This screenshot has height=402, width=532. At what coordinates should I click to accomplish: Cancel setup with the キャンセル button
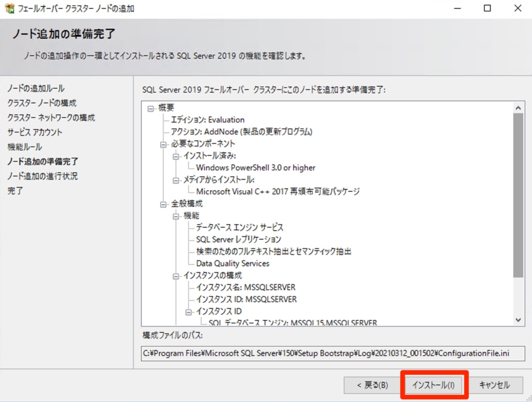(494, 385)
